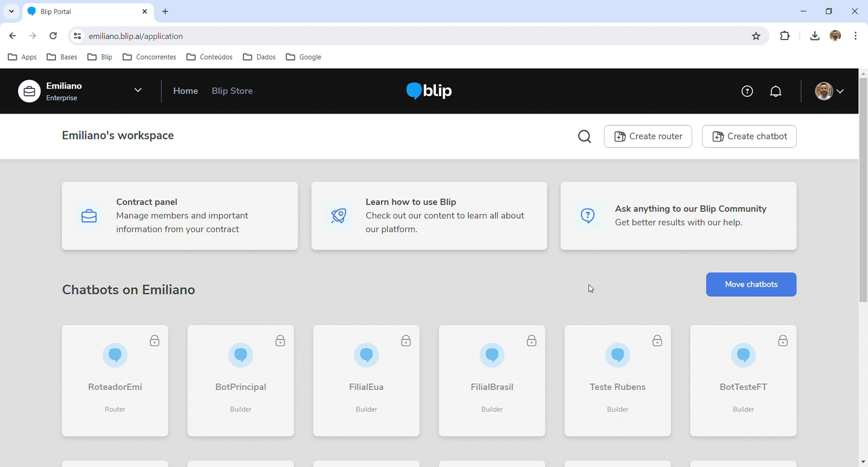
Task: Open the browser downloads icon
Action: (815, 36)
